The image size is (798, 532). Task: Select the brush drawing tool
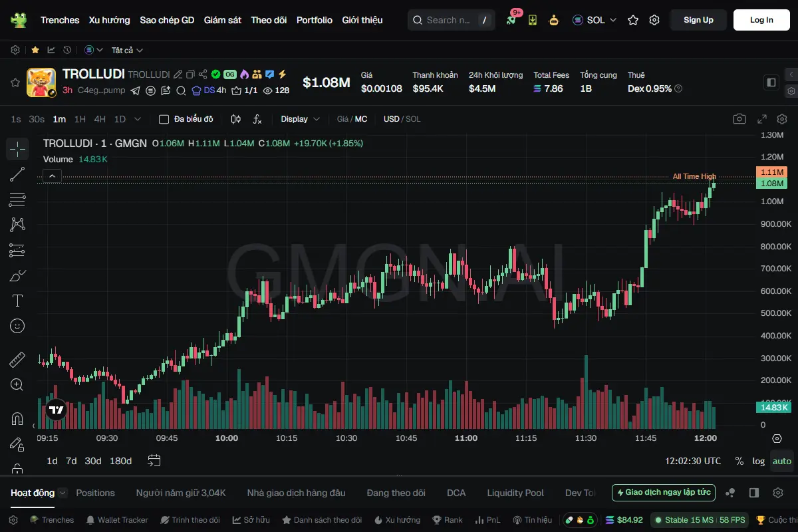click(17, 275)
